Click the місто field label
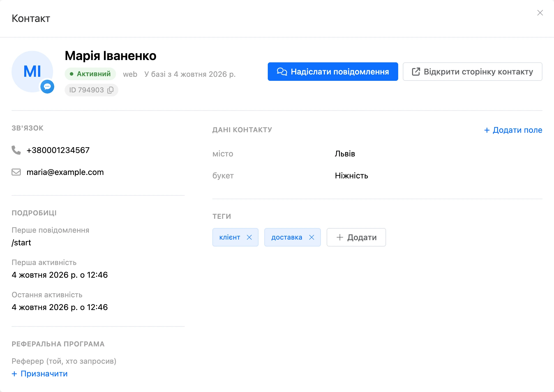554x392 pixels. [223, 154]
